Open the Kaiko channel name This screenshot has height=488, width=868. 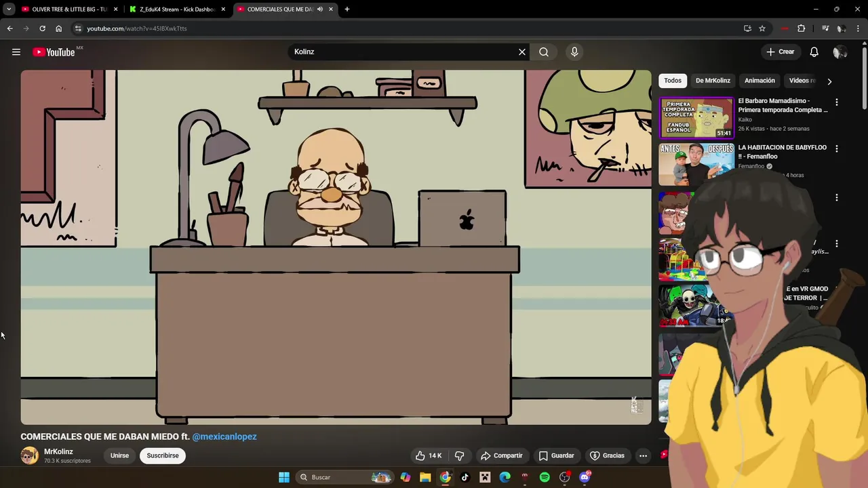pos(745,120)
